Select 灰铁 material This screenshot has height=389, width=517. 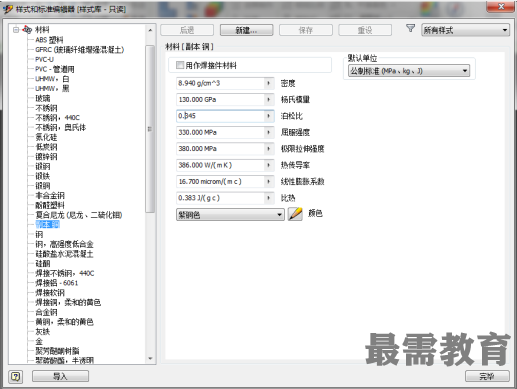point(43,331)
